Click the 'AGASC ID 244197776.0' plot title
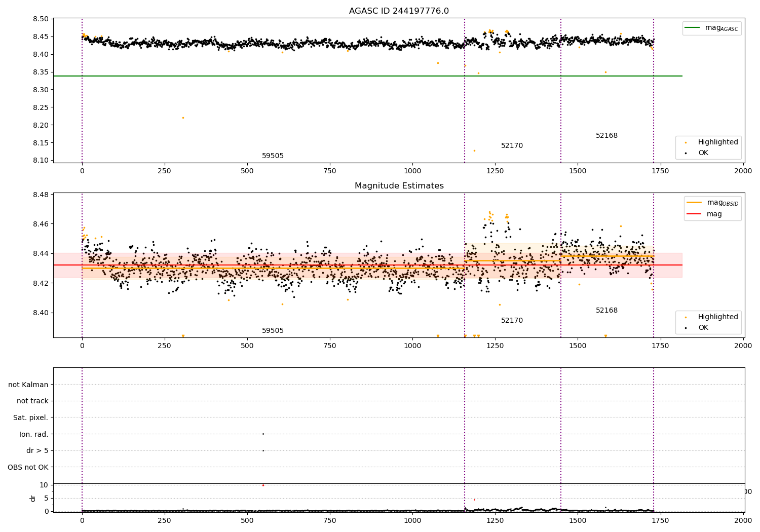 [x=399, y=11]
